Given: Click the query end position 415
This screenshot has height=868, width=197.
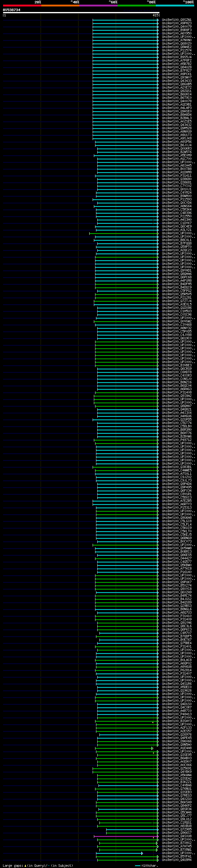Looking at the screenshot, I should click(155, 15).
